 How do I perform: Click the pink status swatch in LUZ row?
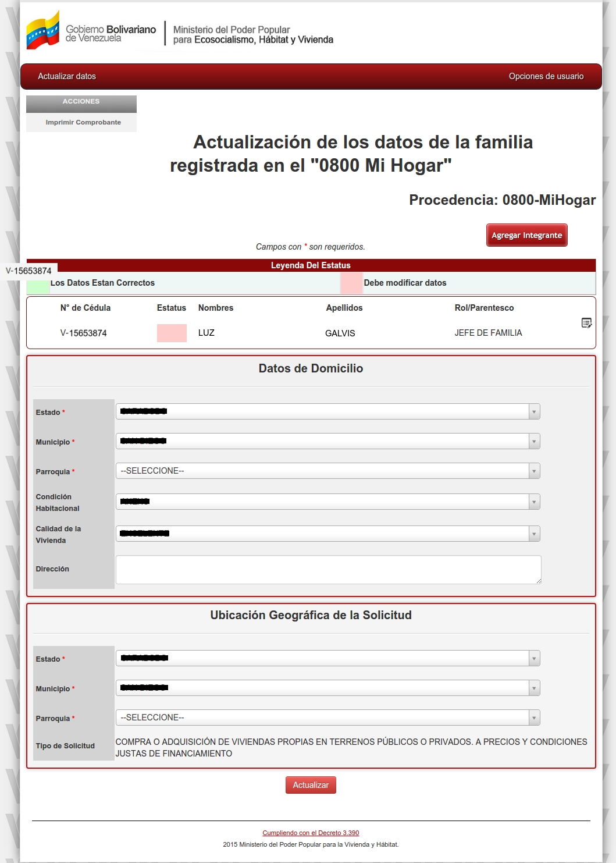point(172,333)
